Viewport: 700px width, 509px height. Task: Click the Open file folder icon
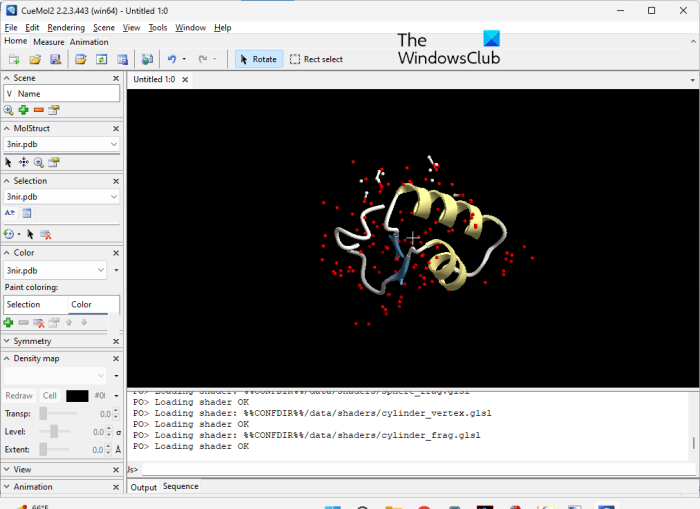tap(35, 59)
